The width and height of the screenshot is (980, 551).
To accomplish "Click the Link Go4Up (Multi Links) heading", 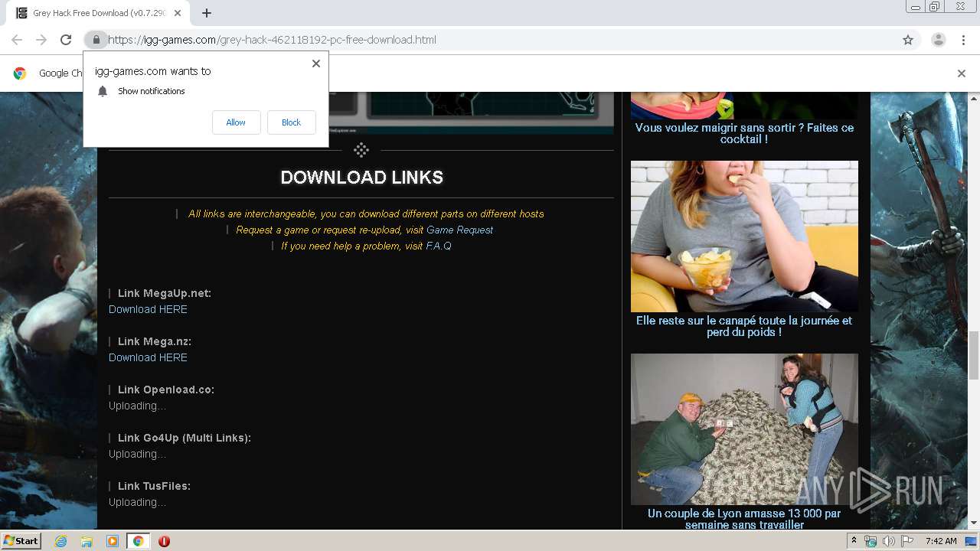I will coord(185,438).
